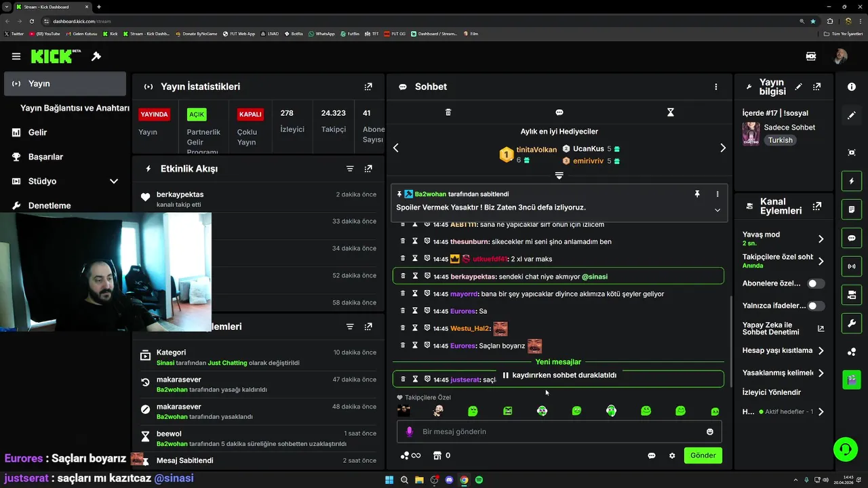This screenshot has width=868, height=488.
Task: Pop out the Yayın İstatistikleri panel
Action: pyautogui.click(x=368, y=87)
